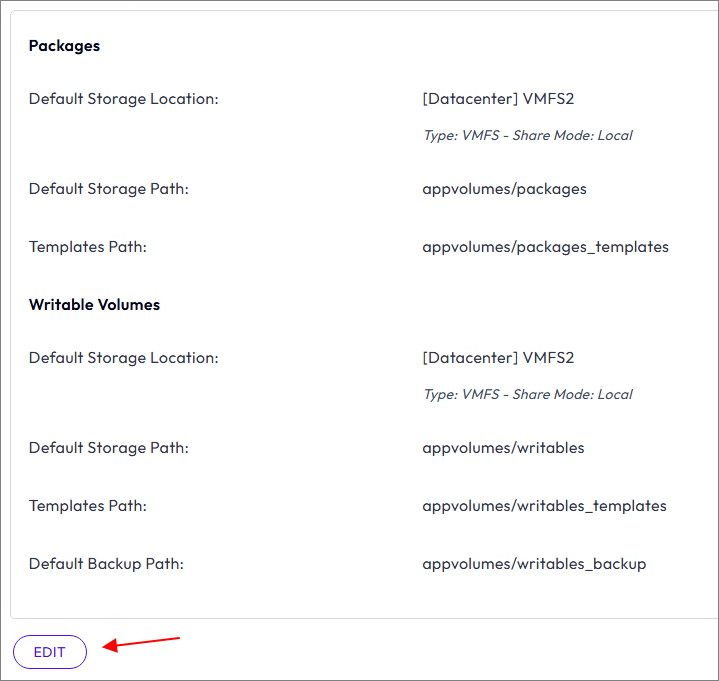719x681 pixels.
Task: Select Default Storage Location label under Writable Volumes
Action: 123,358
